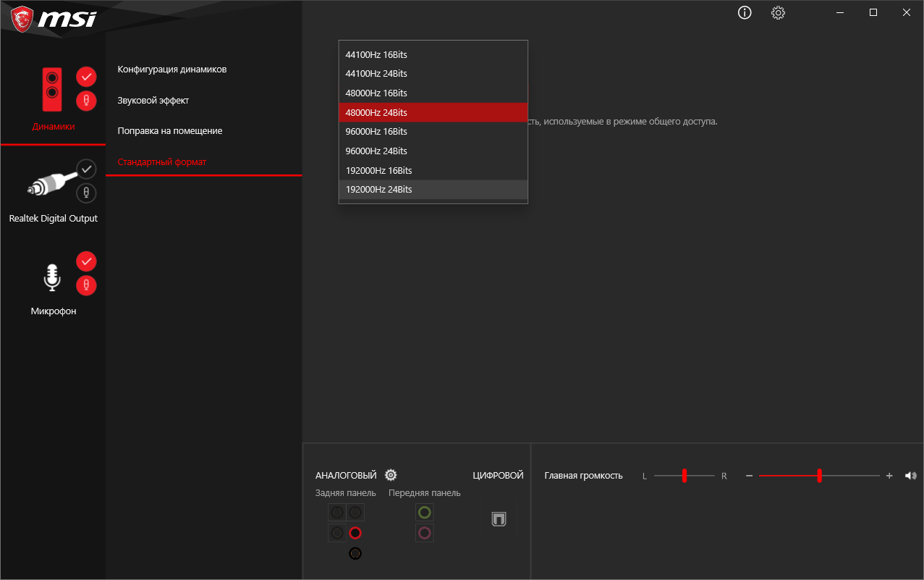Open the АНАЛОГОВЫЙ connector settings gear
The image size is (924, 580).
click(391, 475)
